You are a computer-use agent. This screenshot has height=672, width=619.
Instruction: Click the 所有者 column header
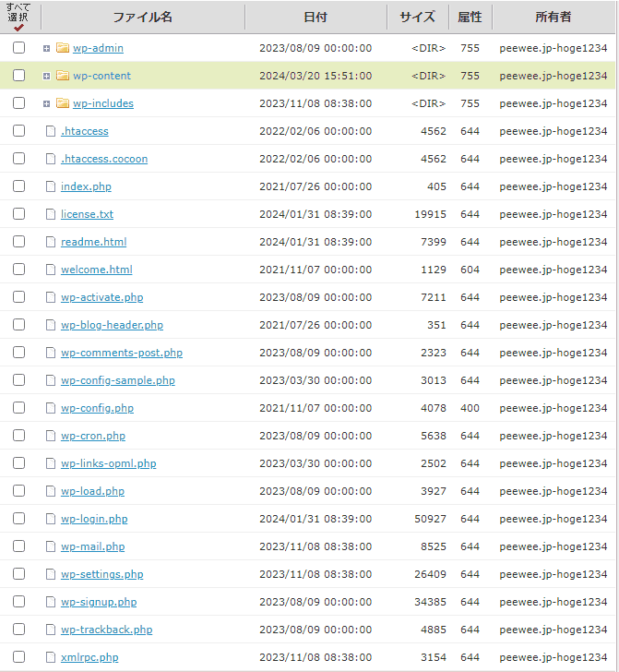pyautogui.click(x=553, y=18)
